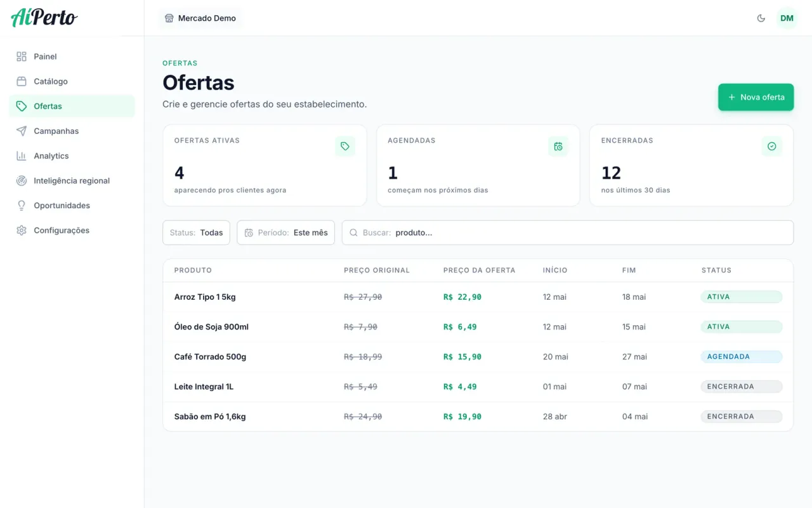Click ATIVA badge for Arroz Tipo 1
Image resolution: width=812 pixels, height=508 pixels.
[741, 297]
